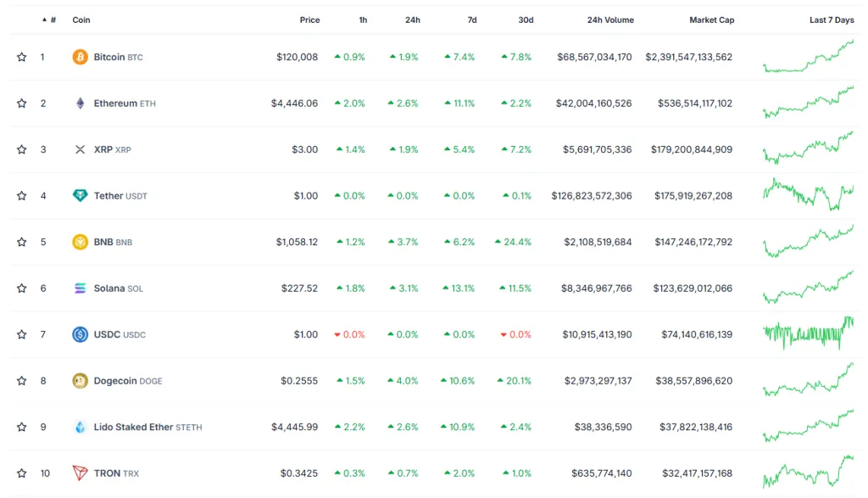This screenshot has height=498, width=868.
Task: Click the Ethereum diamond logo icon
Action: [81, 104]
